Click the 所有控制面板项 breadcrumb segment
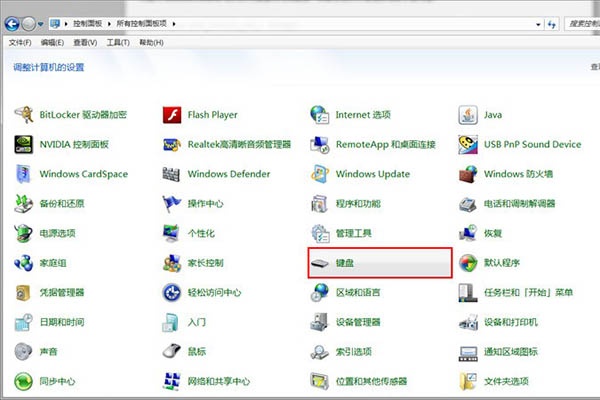 coord(142,24)
